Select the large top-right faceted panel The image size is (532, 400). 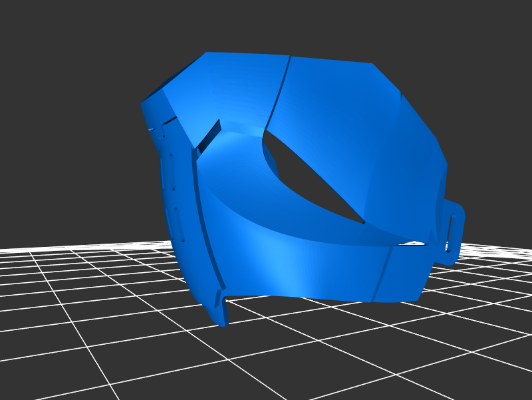coord(359,126)
